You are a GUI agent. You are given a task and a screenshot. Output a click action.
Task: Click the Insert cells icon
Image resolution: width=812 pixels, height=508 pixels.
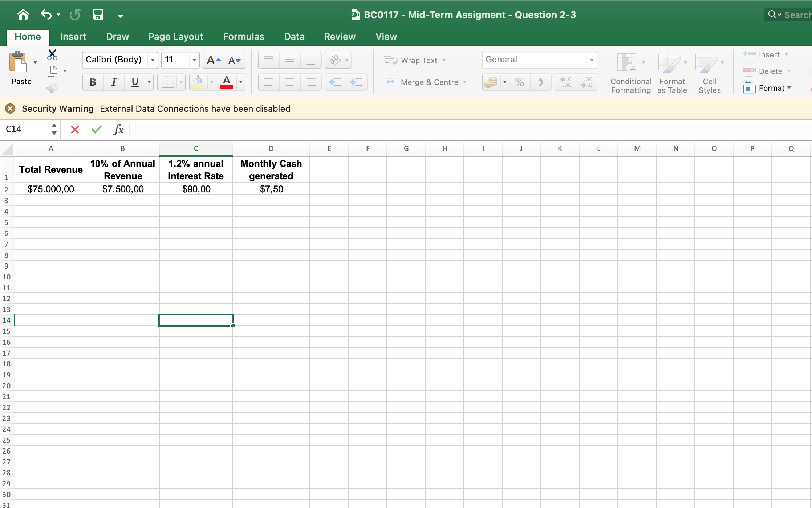tap(750, 54)
